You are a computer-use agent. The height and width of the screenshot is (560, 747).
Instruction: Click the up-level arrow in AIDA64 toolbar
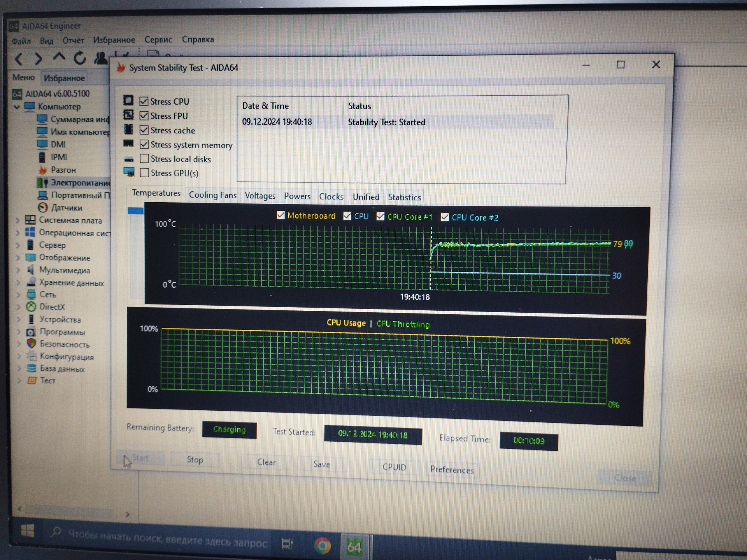[x=59, y=57]
